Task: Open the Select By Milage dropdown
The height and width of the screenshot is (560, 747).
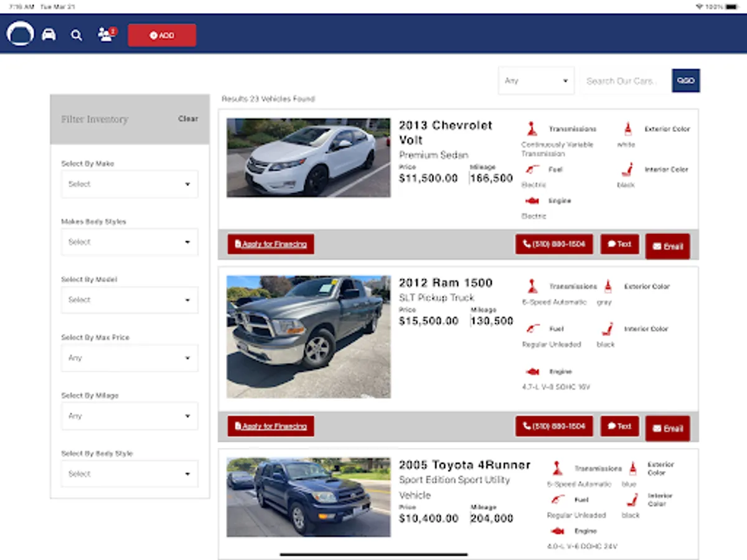Action: coord(129,416)
